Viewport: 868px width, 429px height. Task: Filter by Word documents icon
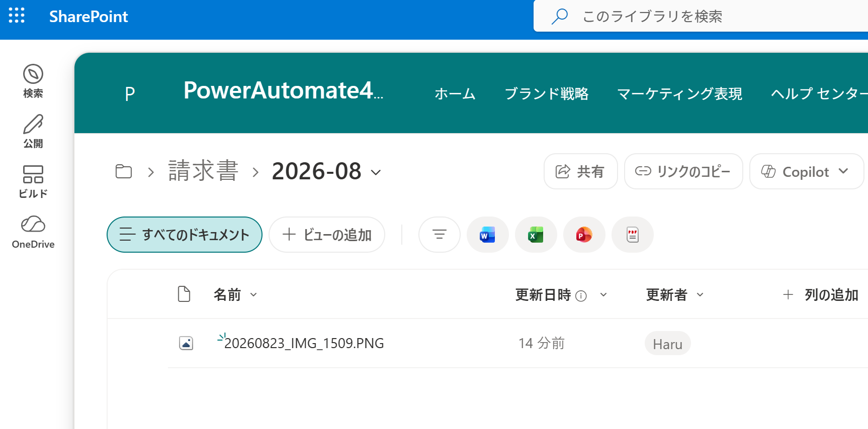point(488,235)
